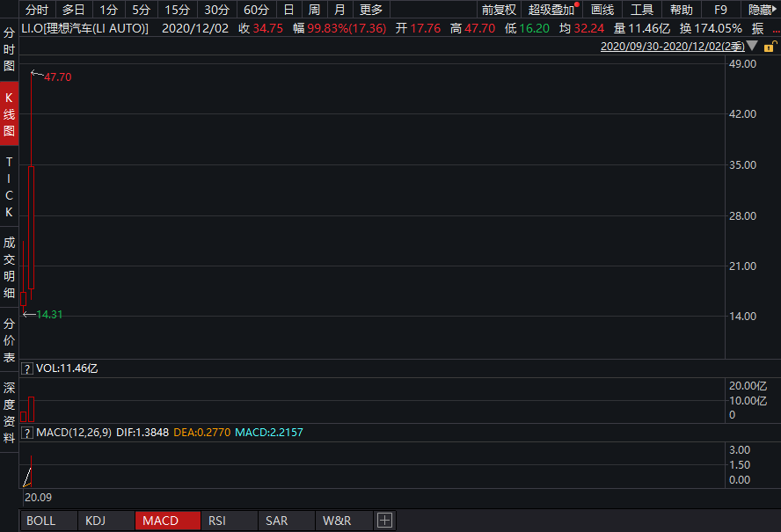This screenshot has width=781, height=532.
Task: Open the 分价表 side tab
Action: tap(9, 340)
